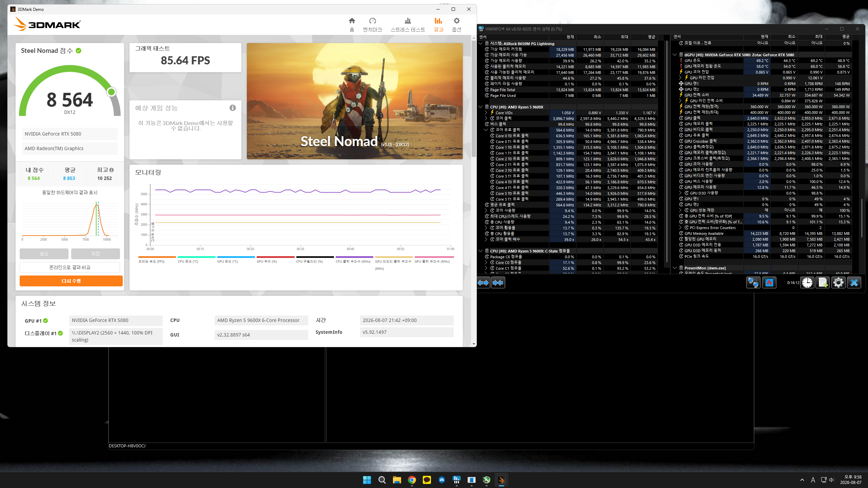
Task: Collapse the dGPU NVIDIA GeForce RTX 5080 group
Action: coord(675,55)
